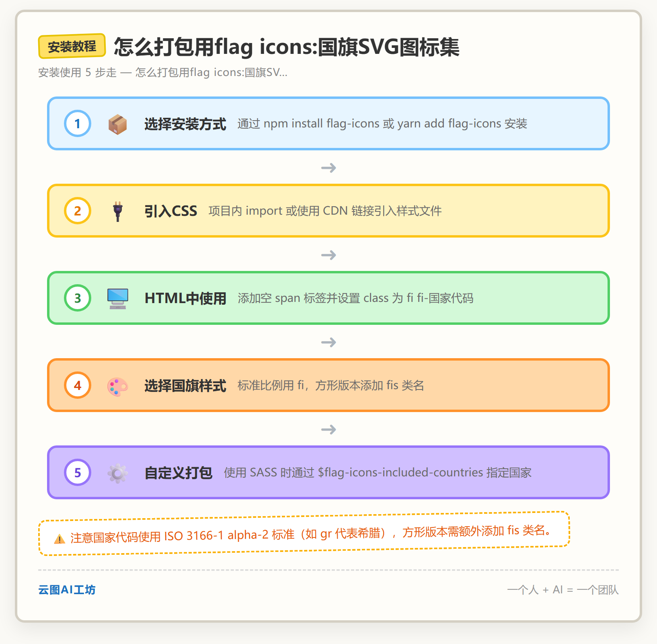Click the paint palette icon beside 选择国旗样式
Screen dimensions: 657x644
(x=117, y=386)
